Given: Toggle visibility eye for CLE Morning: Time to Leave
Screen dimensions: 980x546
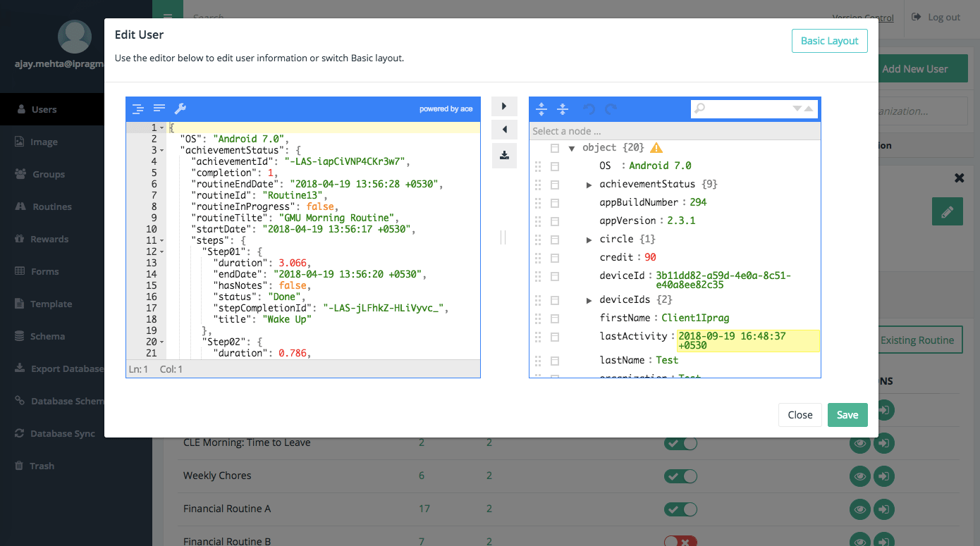Looking at the screenshot, I should click(860, 444).
